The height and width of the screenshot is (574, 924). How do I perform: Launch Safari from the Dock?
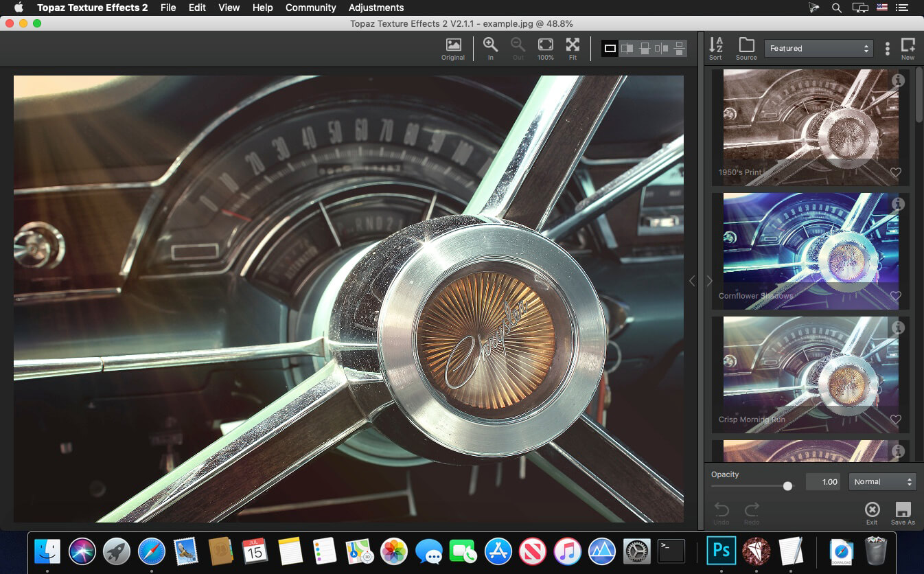tap(152, 551)
